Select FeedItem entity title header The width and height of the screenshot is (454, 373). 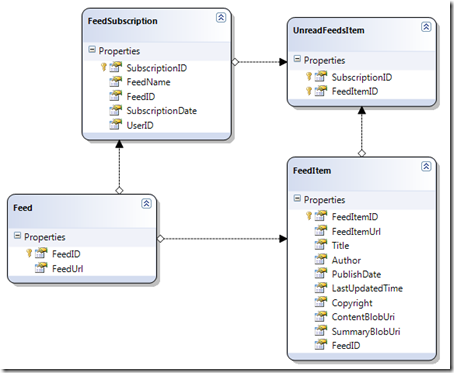tap(312, 171)
